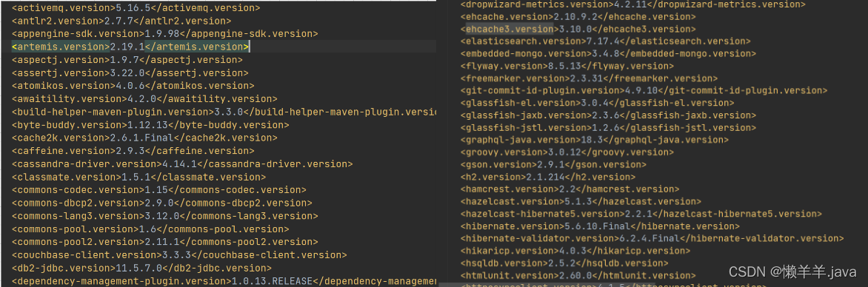
Task: Select the antlr2.version 2.7.7 line
Action: 121,21
